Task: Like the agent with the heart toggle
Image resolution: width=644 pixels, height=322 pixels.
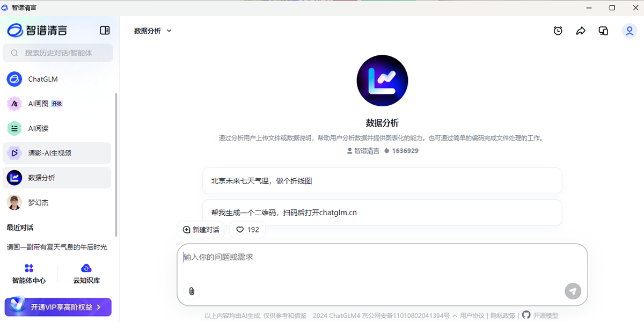Action: pos(247,229)
